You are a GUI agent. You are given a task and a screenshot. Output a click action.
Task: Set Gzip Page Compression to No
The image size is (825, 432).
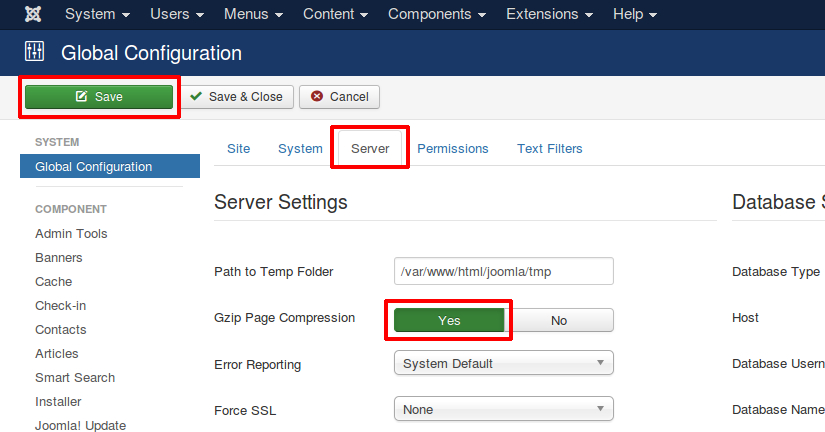point(558,320)
